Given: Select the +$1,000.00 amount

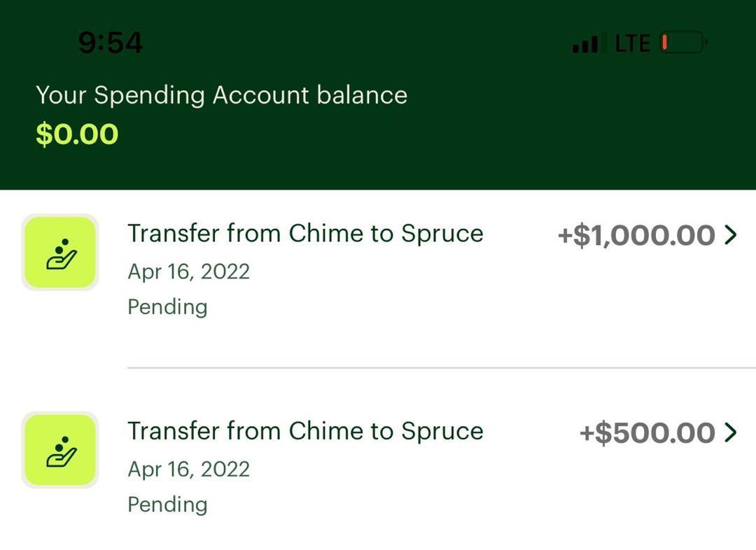Looking at the screenshot, I should (x=636, y=235).
